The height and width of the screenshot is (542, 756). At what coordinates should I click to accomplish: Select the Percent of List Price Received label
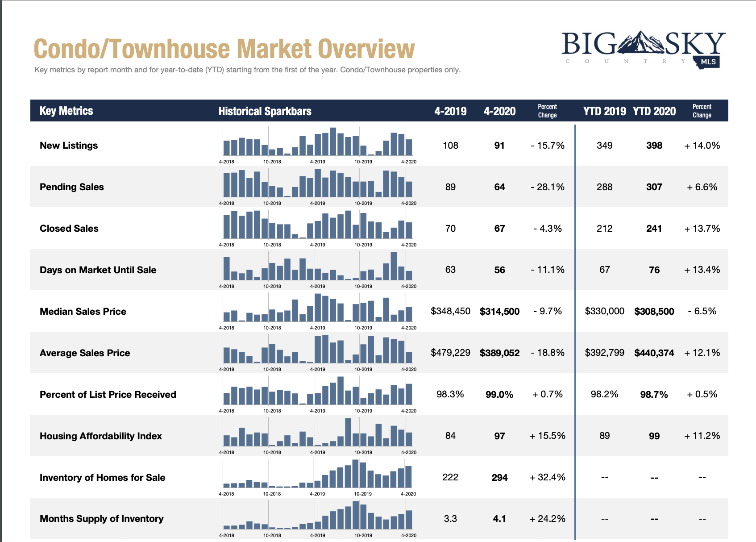point(108,395)
